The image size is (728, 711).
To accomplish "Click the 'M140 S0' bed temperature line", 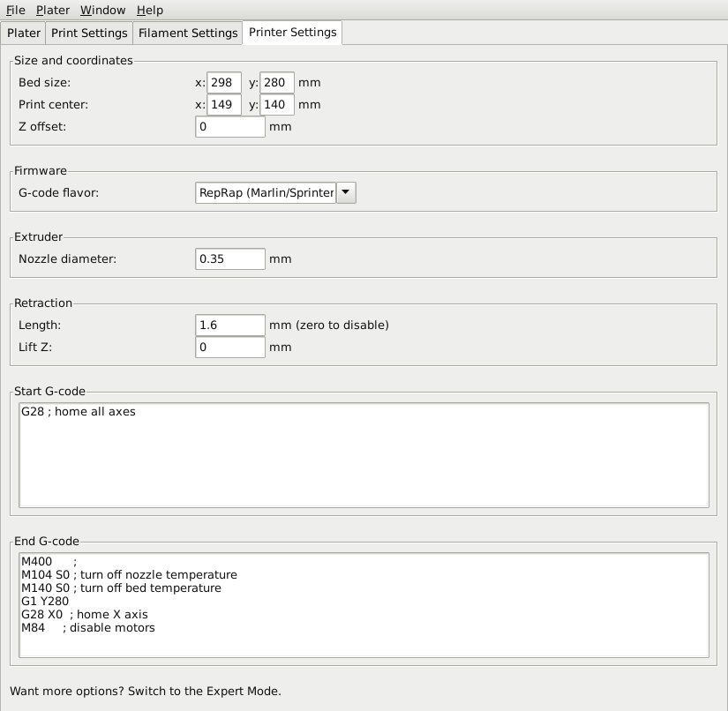I will point(121,588).
